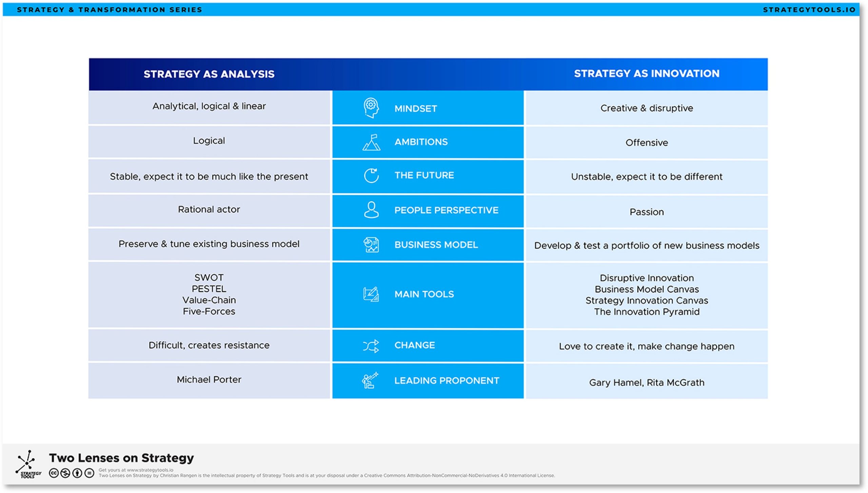Image resolution: width=868 pixels, height=493 pixels.
Task: Click the Ambitions mountain flag icon
Action: tap(371, 142)
